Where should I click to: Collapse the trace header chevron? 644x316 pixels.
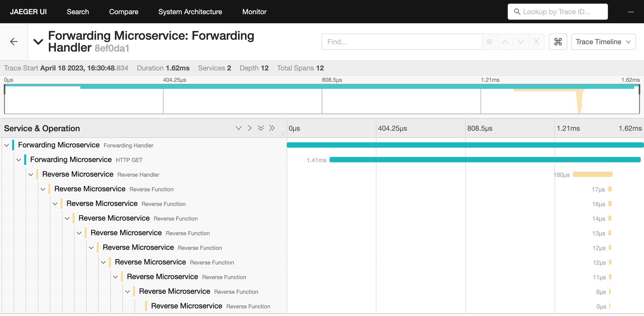[38, 42]
